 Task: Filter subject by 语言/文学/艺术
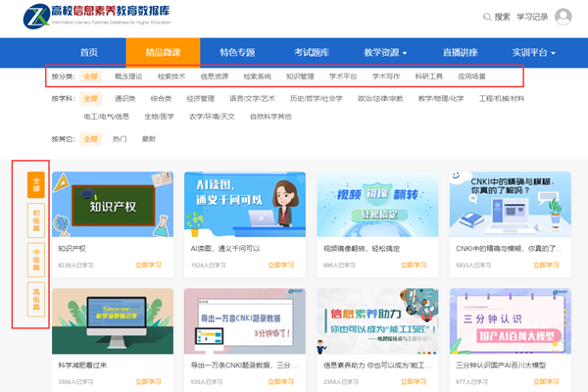[x=253, y=99]
